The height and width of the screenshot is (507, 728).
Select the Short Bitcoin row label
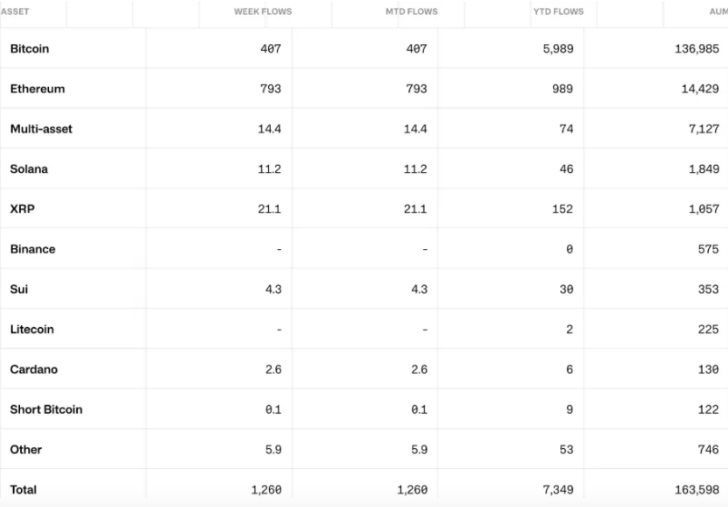46,409
